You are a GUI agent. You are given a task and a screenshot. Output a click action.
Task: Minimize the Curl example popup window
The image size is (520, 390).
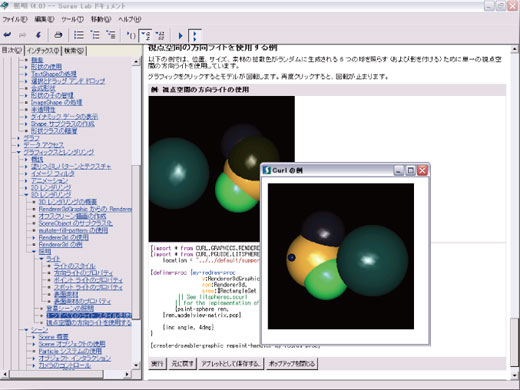(x=398, y=170)
